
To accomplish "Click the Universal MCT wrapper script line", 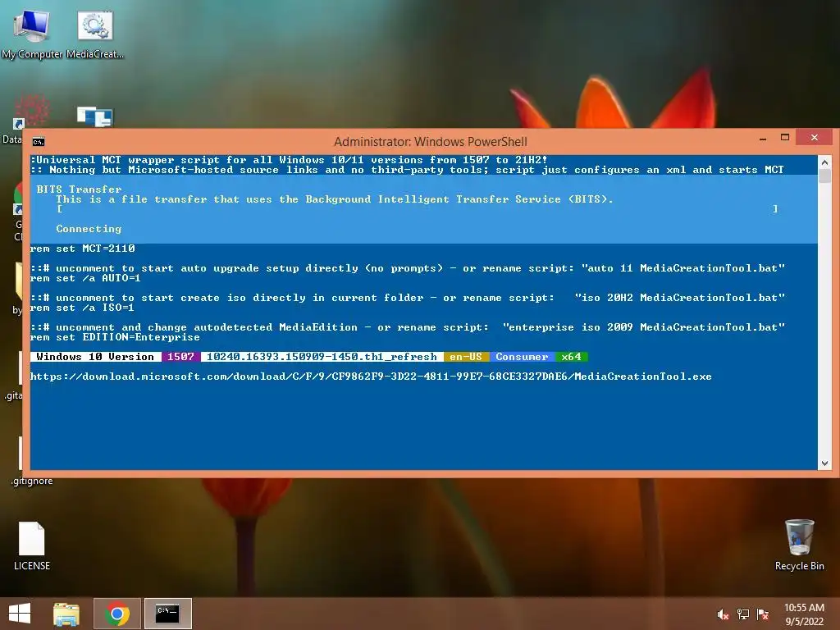I will [x=290, y=160].
